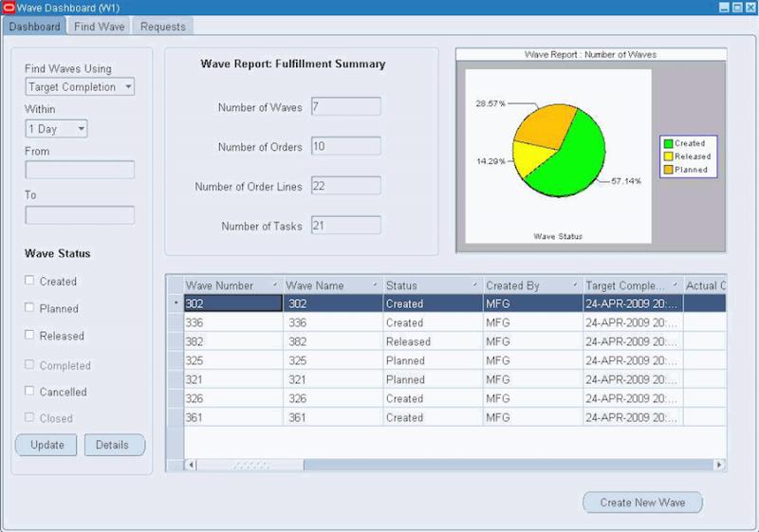Sort by Target Completion column header
The height and width of the screenshot is (532, 759).
633,285
